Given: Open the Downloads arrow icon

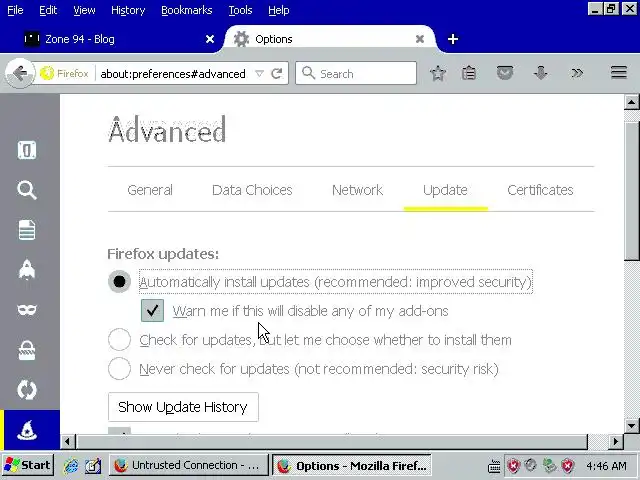Looking at the screenshot, I should coord(541,73).
